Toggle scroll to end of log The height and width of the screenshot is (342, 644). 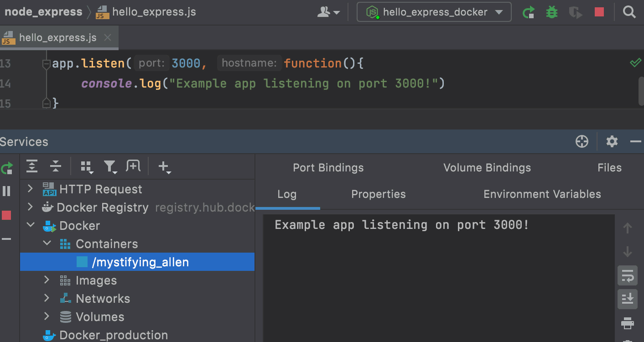[628, 299]
